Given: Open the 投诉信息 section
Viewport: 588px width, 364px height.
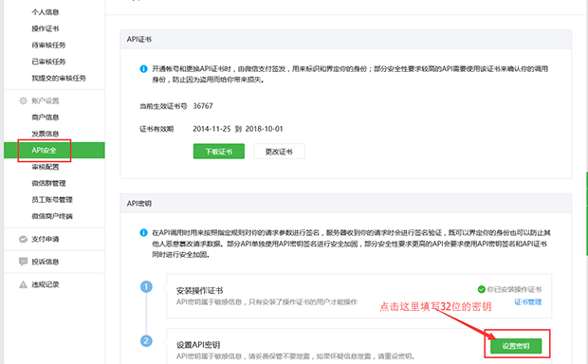Looking at the screenshot, I should pyautogui.click(x=46, y=262).
